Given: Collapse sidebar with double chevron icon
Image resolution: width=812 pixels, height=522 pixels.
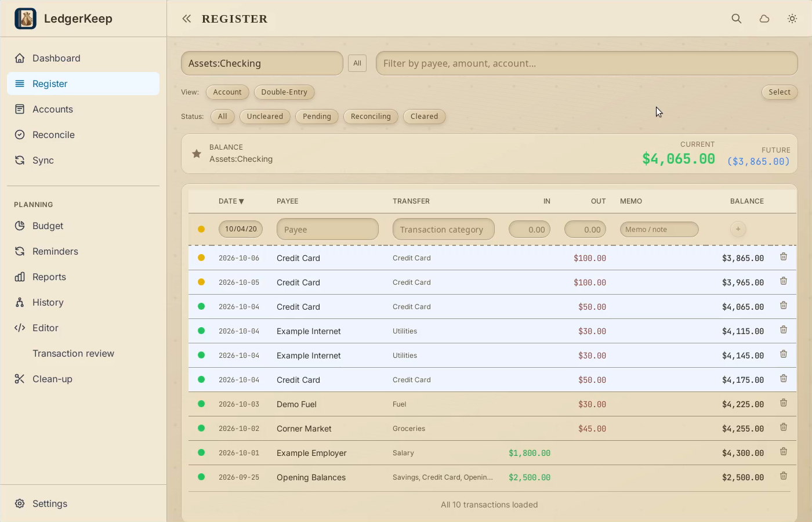Looking at the screenshot, I should (x=186, y=19).
